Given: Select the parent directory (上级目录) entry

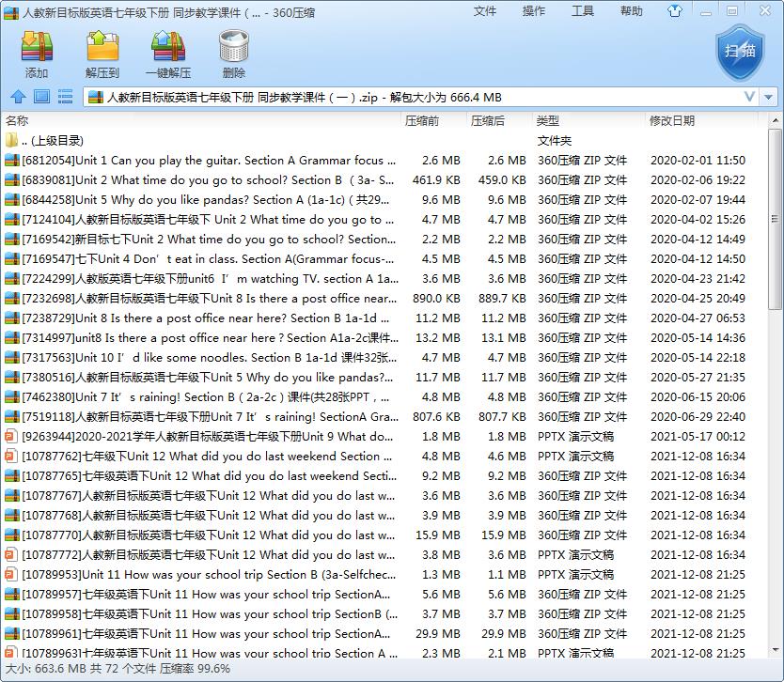Looking at the screenshot, I should tap(56, 141).
